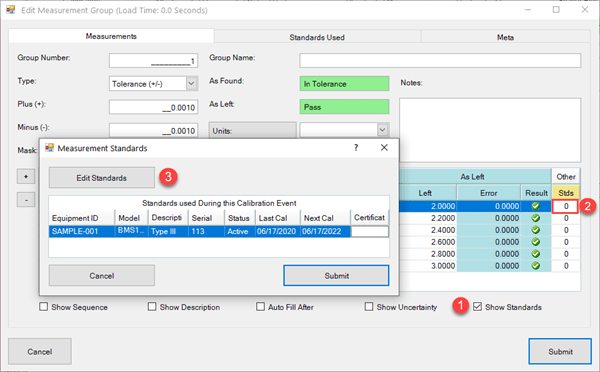Click the plus (+) add row button
This screenshot has width=600, height=372.
[26, 176]
